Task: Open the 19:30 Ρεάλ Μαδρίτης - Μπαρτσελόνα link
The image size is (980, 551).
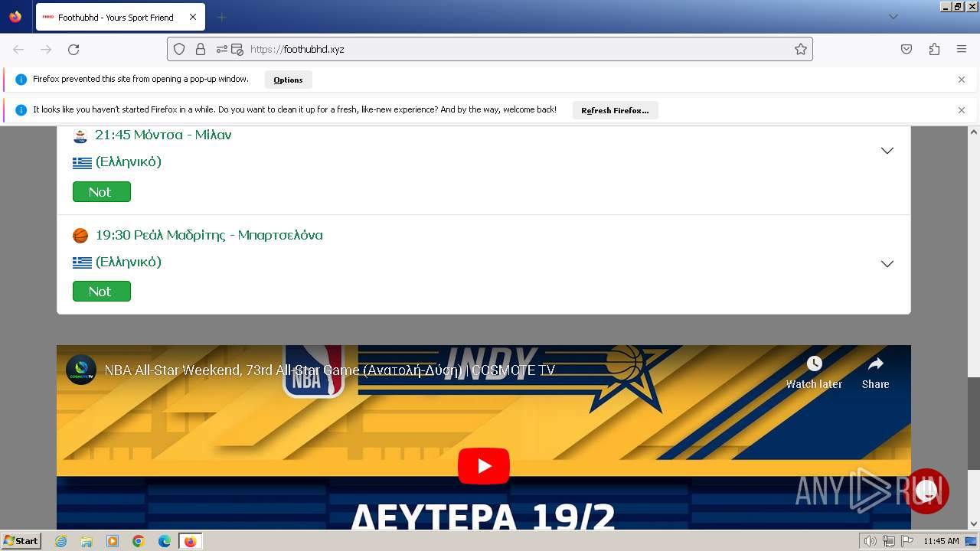Action: (x=209, y=235)
